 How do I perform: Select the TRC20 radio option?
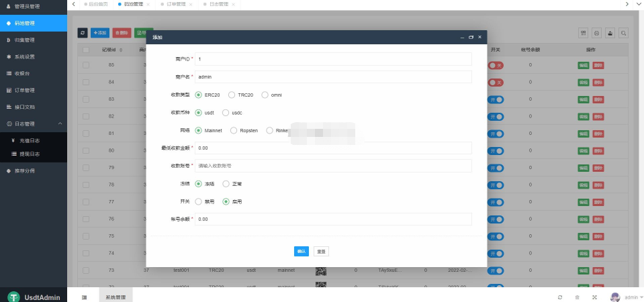click(x=232, y=95)
